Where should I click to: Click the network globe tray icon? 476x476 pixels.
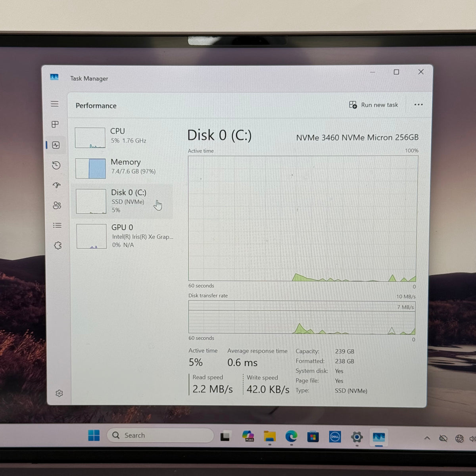point(459,439)
